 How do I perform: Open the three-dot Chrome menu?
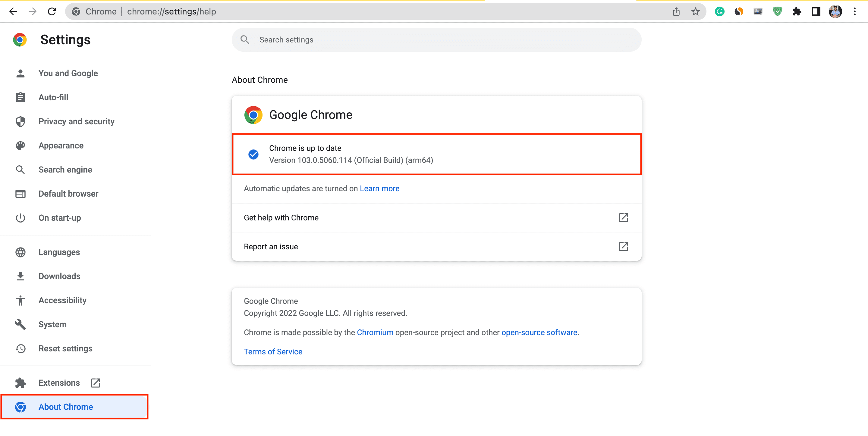point(855,11)
